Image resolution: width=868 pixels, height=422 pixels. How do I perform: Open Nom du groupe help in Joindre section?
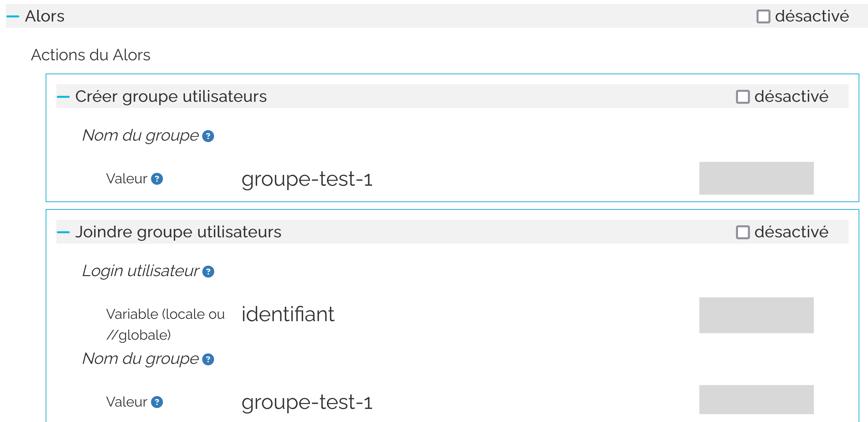coord(208,360)
